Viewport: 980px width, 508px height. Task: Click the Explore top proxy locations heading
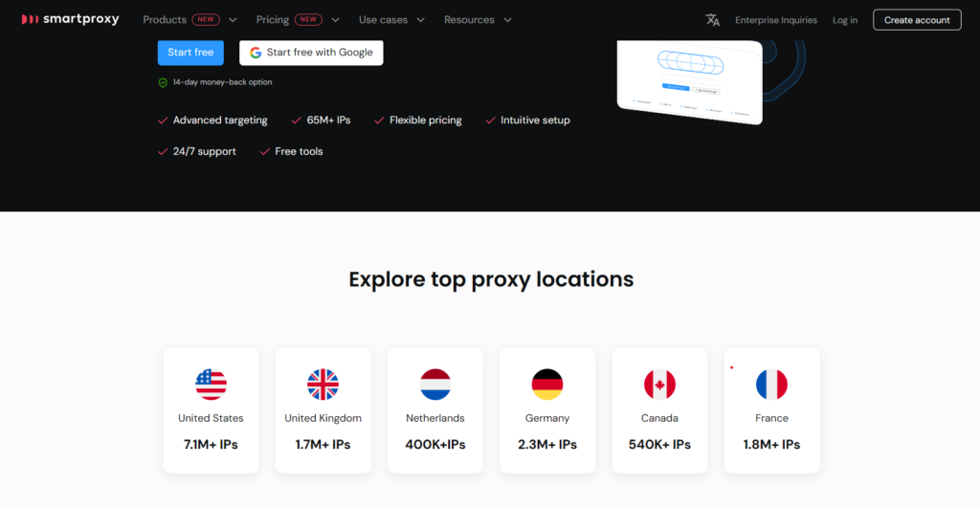click(x=491, y=279)
